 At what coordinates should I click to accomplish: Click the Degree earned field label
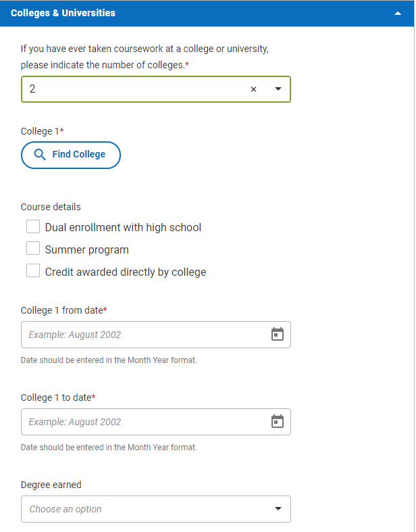tap(51, 485)
